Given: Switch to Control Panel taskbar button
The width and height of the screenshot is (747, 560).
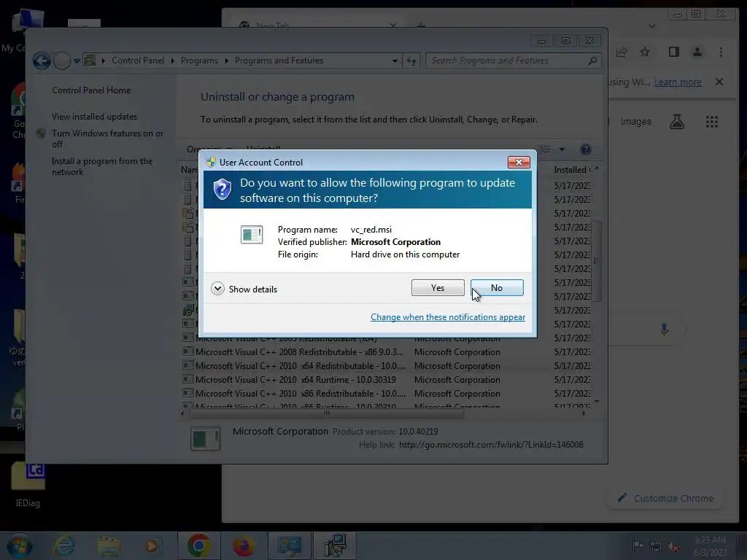Looking at the screenshot, I should 289,545.
